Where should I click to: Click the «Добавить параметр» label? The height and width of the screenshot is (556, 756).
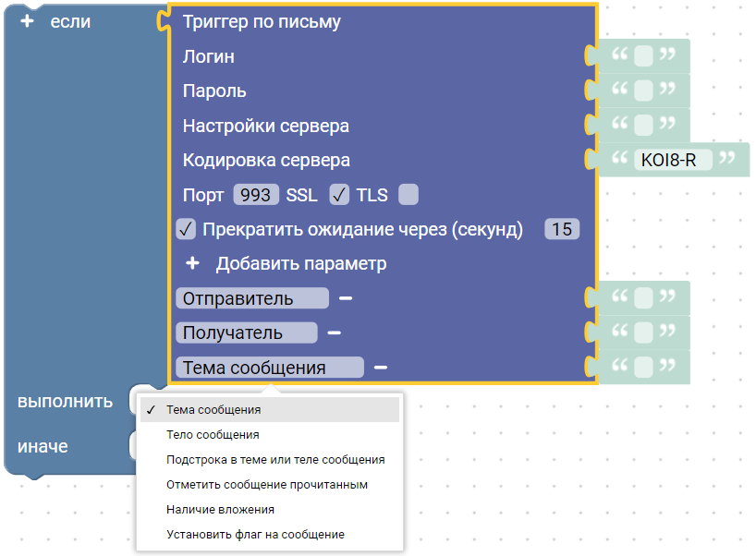[x=301, y=263]
